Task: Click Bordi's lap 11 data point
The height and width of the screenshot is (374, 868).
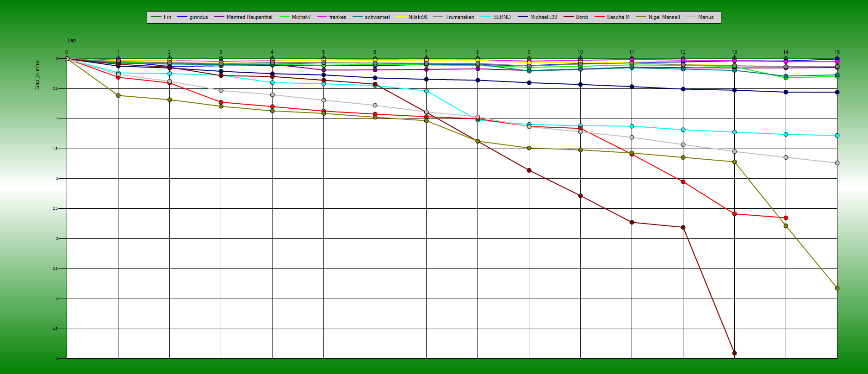Action: (632, 222)
